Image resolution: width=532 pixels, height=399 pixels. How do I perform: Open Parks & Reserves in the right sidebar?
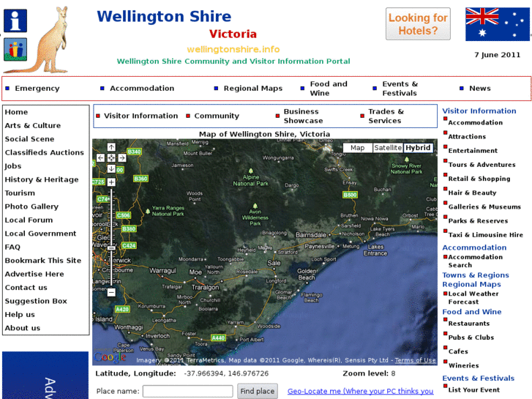click(x=478, y=220)
